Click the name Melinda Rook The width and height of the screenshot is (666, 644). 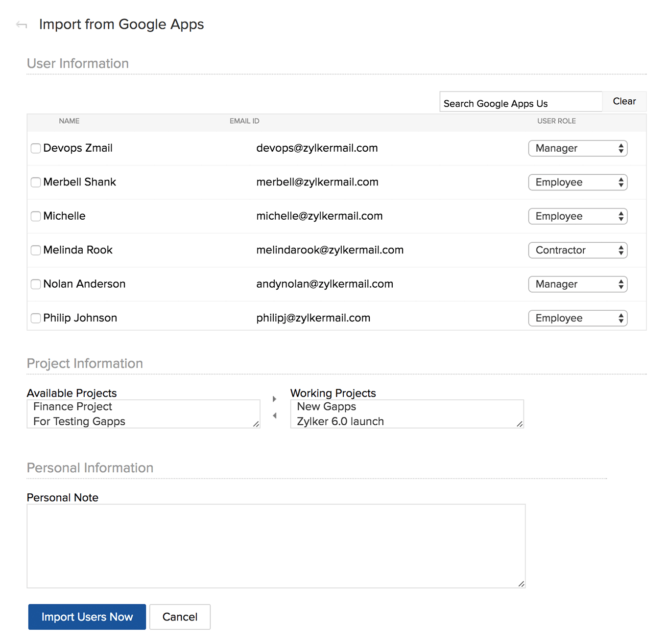click(x=78, y=250)
